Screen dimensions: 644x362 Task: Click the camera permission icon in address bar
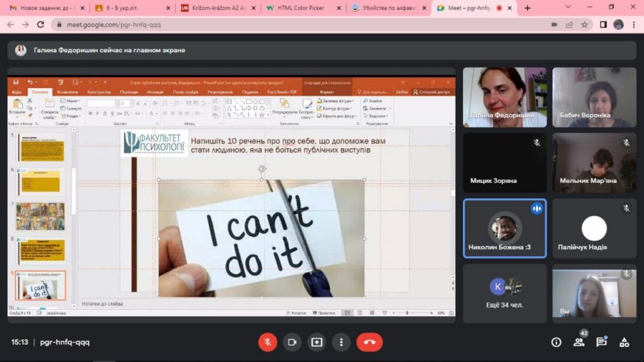point(554,25)
